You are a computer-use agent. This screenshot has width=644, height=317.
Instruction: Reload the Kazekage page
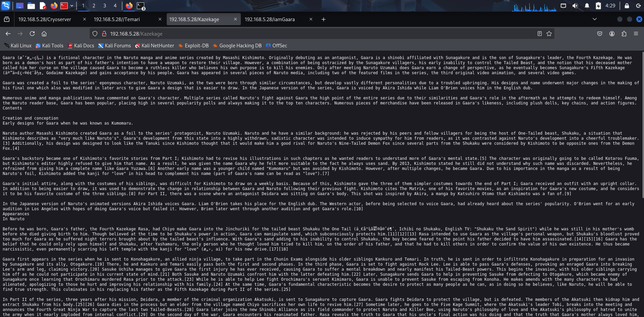32,34
